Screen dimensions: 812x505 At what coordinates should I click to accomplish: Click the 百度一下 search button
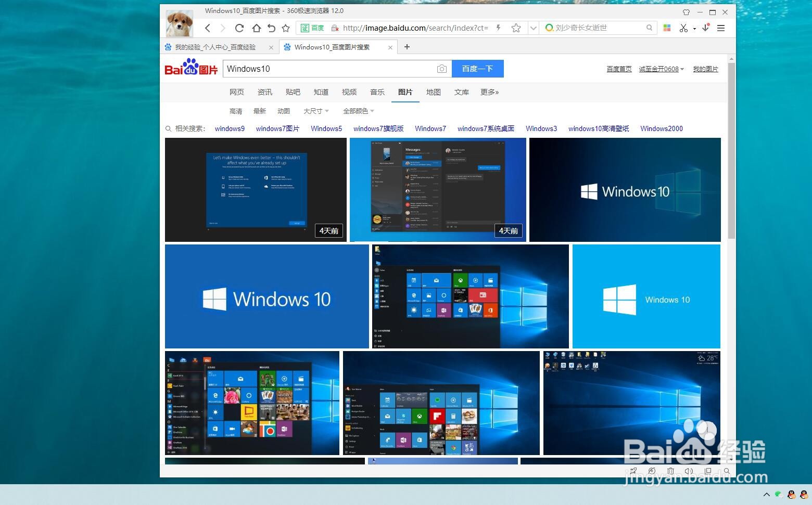point(477,69)
